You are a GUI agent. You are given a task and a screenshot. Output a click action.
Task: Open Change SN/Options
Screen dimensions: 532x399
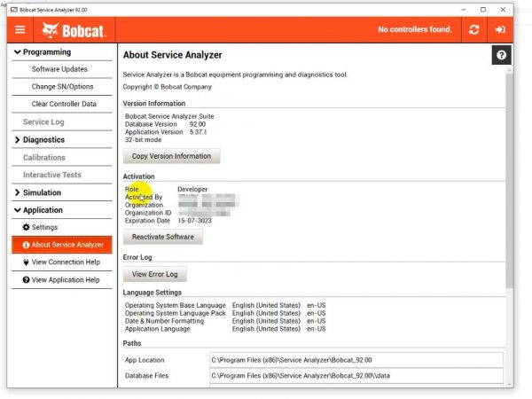click(62, 87)
